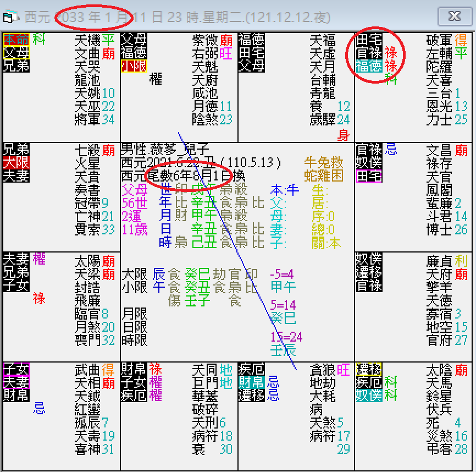Click the red 身 marker
Viewport: 476px width, 472px height.
344,135
